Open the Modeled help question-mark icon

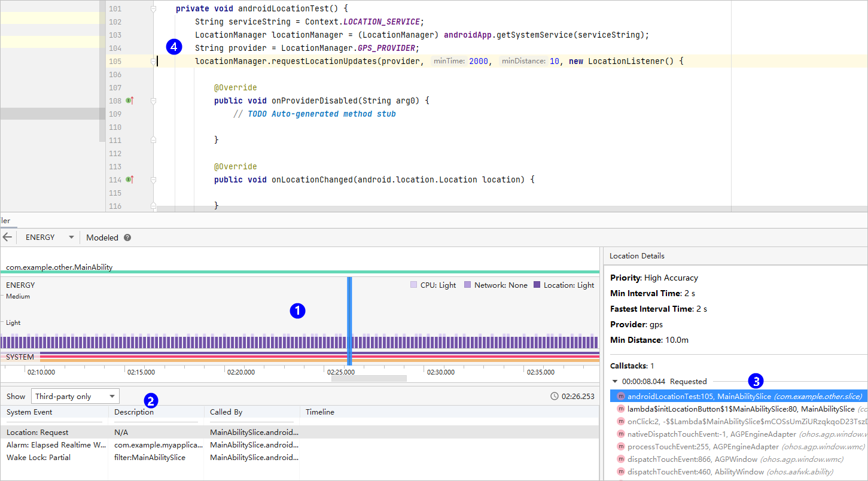(x=127, y=238)
